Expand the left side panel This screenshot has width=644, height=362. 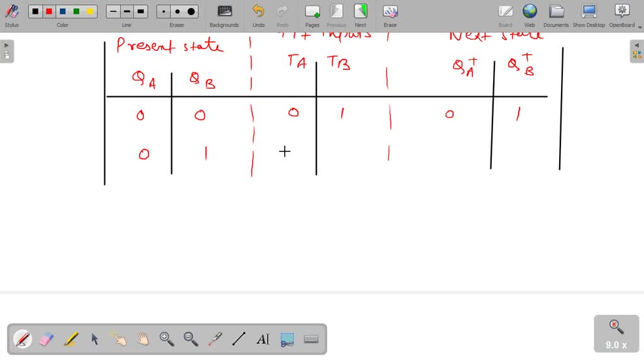click(x=6, y=45)
